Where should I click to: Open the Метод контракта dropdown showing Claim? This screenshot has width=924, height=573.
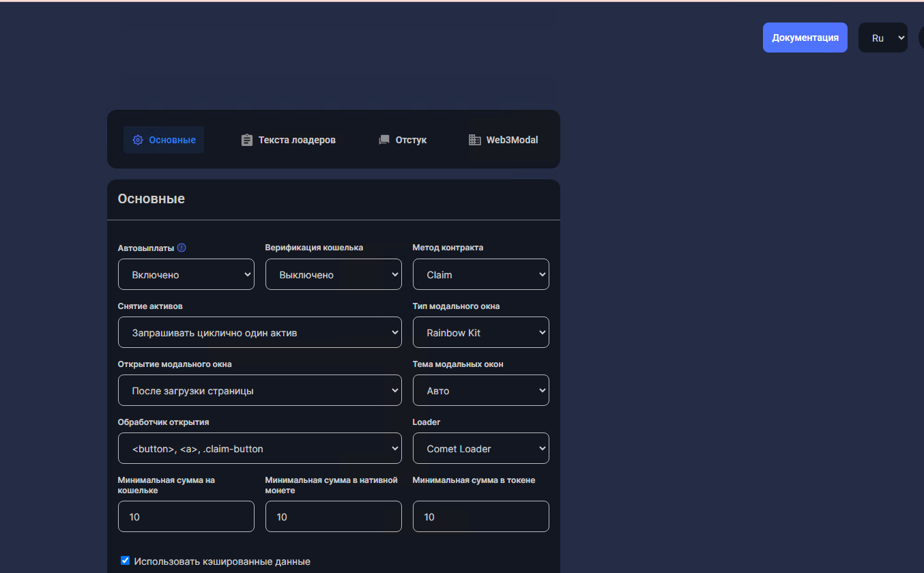click(480, 274)
